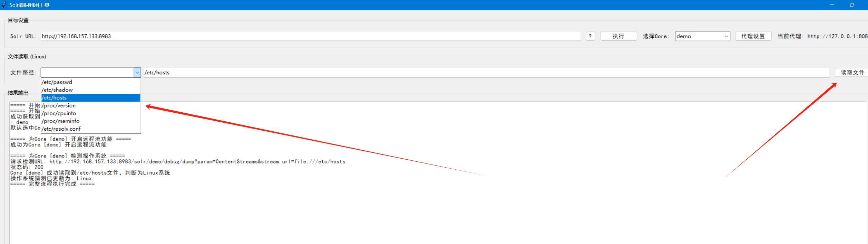Click the detection URL line in output
Viewport: 868px width, 244px height.
click(178, 161)
